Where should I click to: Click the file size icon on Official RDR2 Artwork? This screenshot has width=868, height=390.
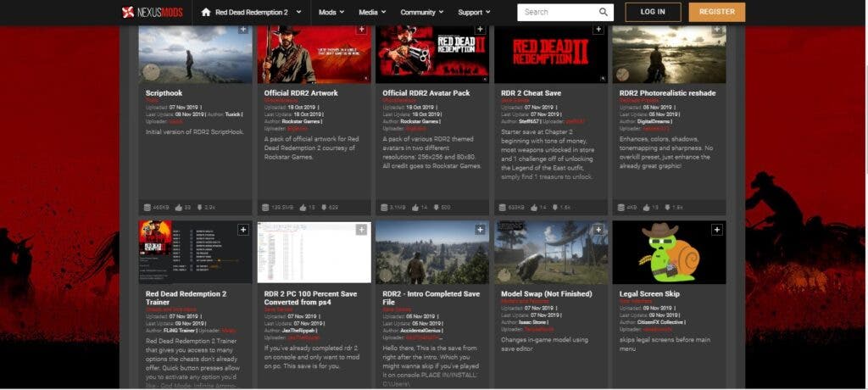tap(265, 207)
